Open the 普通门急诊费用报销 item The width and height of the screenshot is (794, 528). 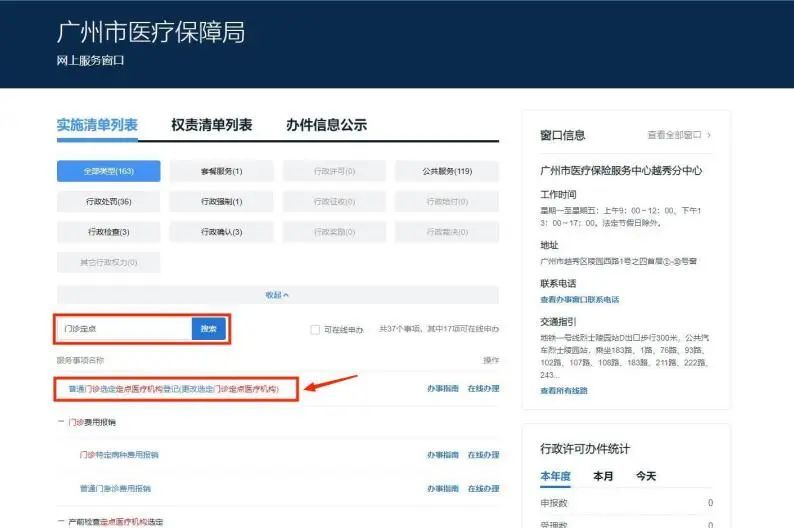(115, 489)
